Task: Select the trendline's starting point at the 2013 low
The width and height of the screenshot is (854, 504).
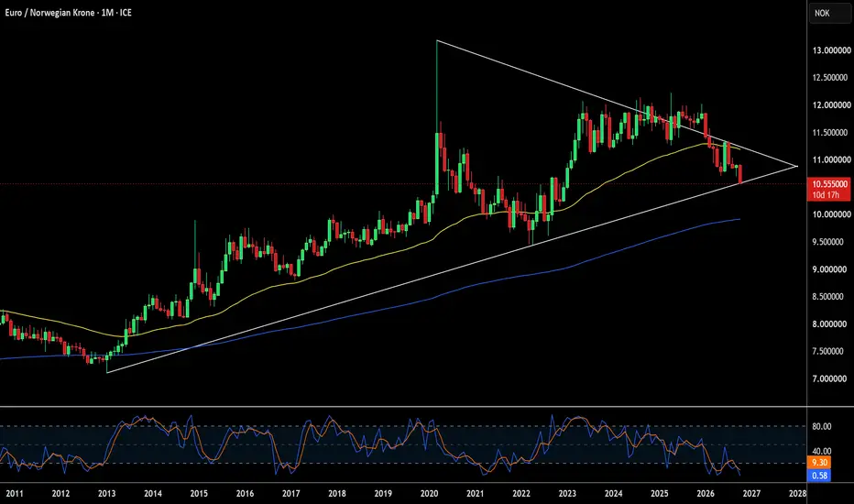Action: pyautogui.click(x=106, y=373)
